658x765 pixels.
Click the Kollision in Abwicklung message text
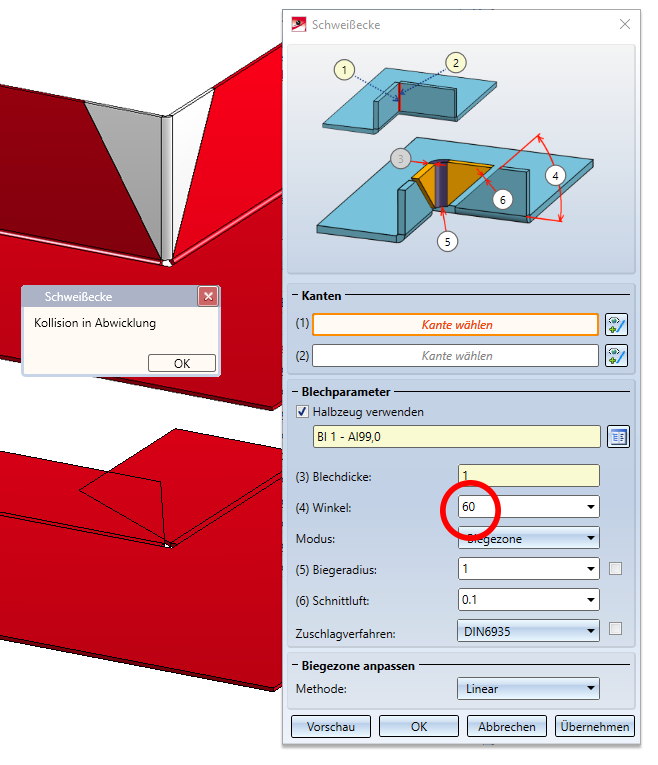point(95,323)
